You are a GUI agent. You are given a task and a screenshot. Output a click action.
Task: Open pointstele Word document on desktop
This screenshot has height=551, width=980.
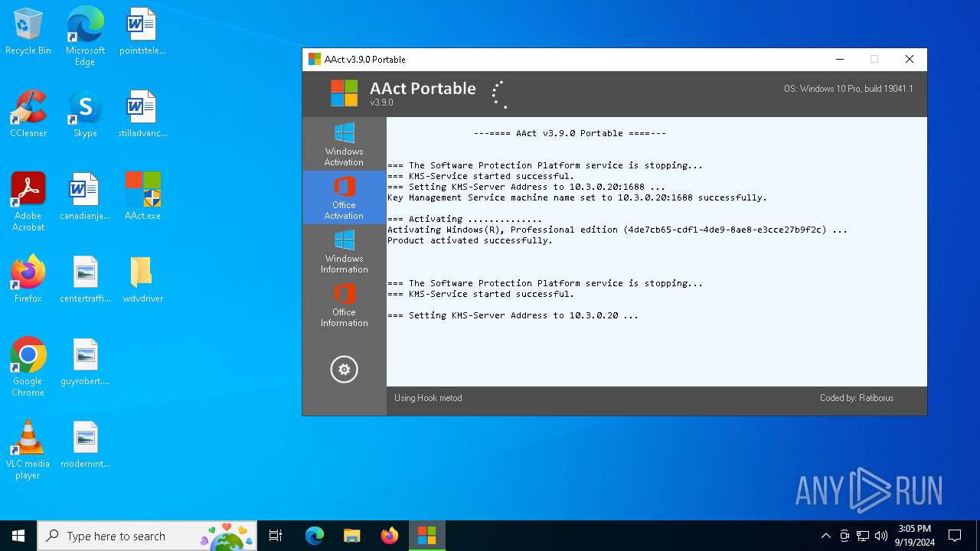[142, 31]
